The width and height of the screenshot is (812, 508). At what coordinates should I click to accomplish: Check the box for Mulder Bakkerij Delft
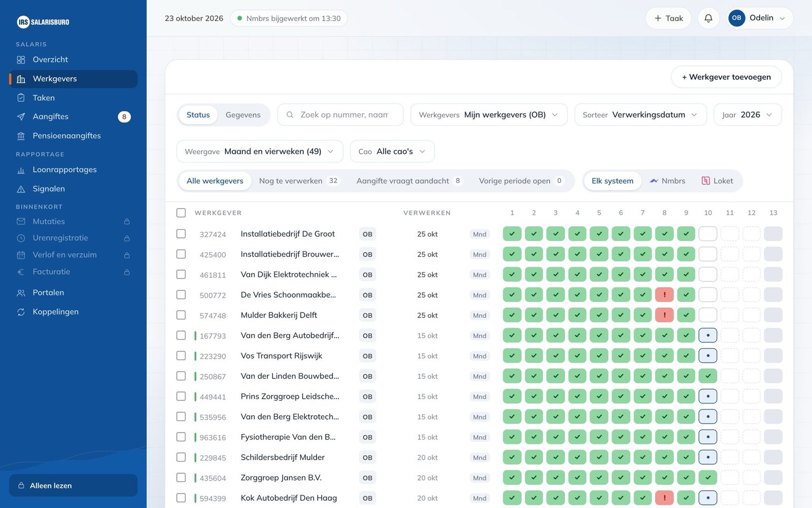(x=181, y=315)
